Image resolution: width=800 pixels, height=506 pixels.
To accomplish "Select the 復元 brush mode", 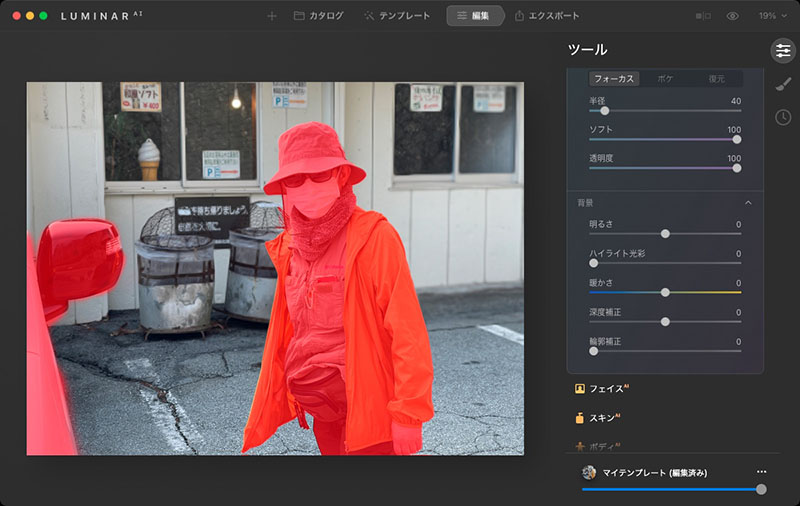I will pyautogui.click(x=716, y=79).
